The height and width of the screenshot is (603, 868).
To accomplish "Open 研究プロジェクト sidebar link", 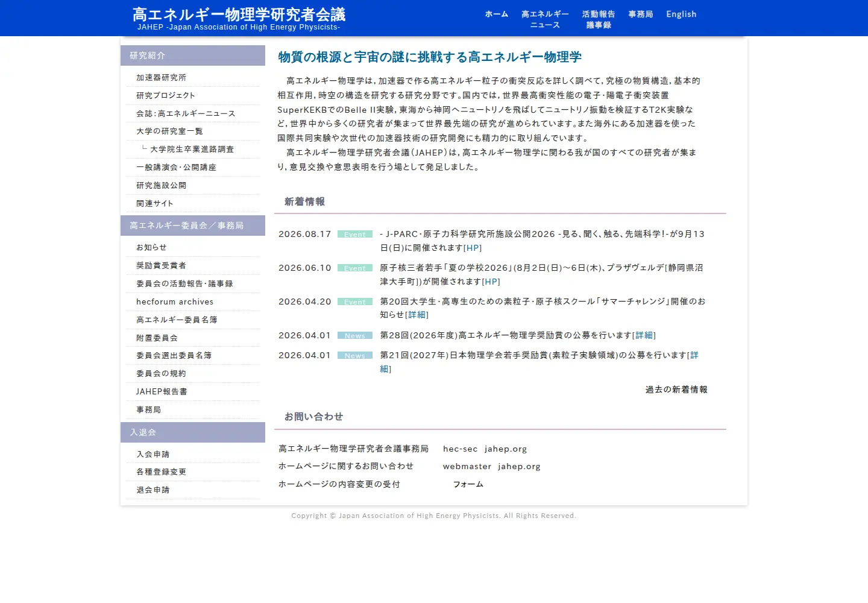I will pyautogui.click(x=166, y=95).
